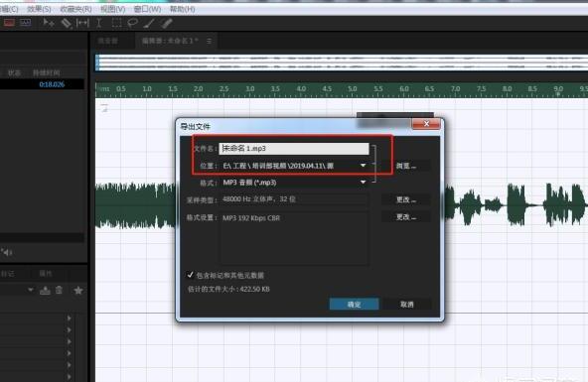Open the 位置 location dropdown in export dialog
588x382 pixels.
pos(363,165)
